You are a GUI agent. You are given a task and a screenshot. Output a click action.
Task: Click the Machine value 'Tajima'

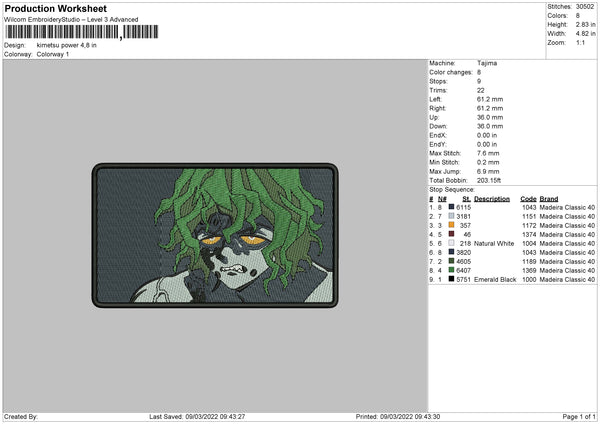click(x=487, y=63)
